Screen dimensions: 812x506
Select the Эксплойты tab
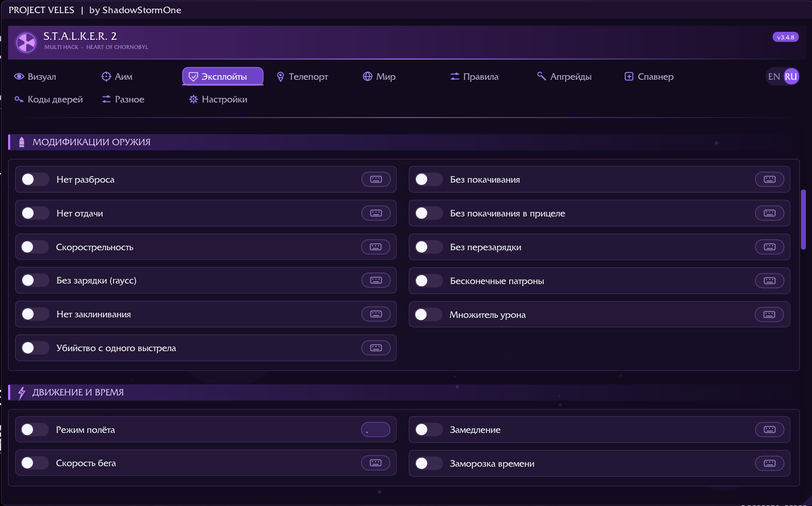(x=223, y=77)
